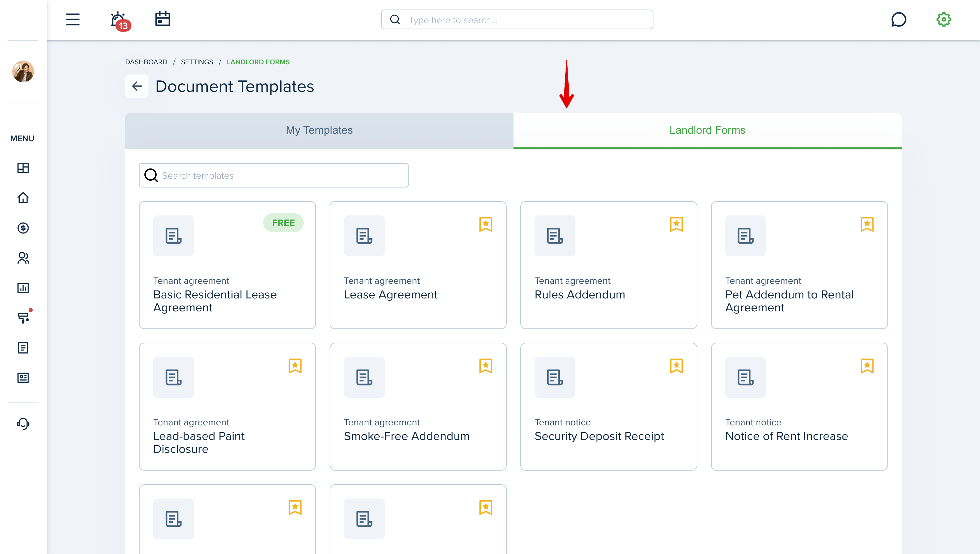The image size is (980, 554).
Task: Click Landlord Forms breadcrumb
Action: click(x=258, y=62)
